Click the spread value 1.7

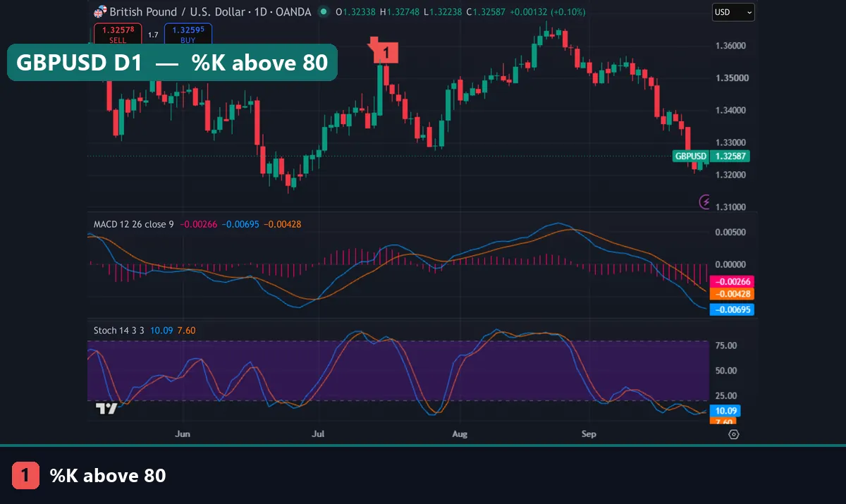tap(153, 34)
